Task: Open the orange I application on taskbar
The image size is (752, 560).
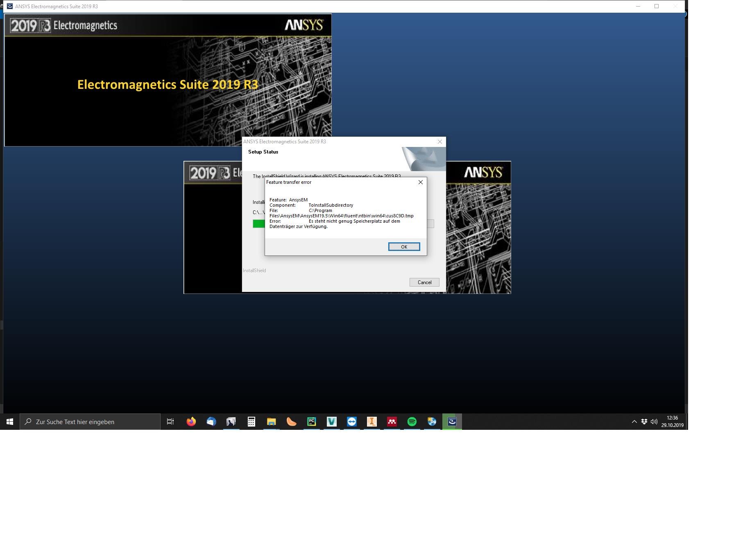Action: click(371, 422)
